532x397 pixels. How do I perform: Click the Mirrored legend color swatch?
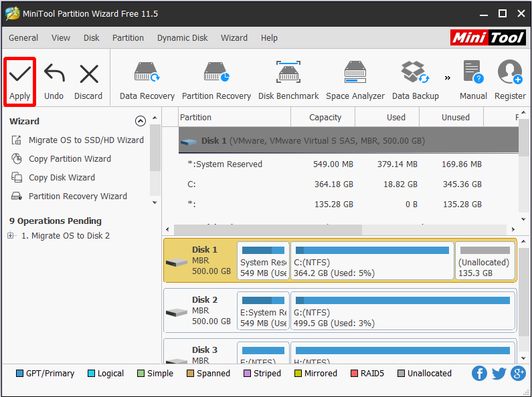[x=298, y=374]
